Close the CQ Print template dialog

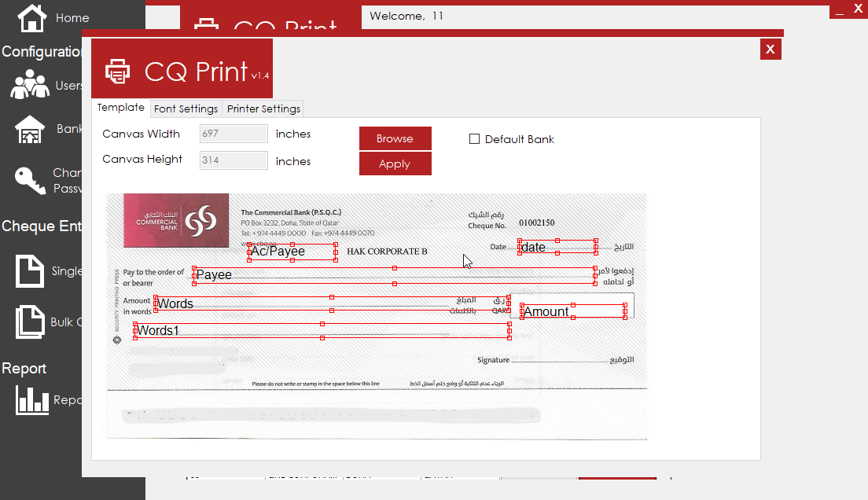[771, 50]
